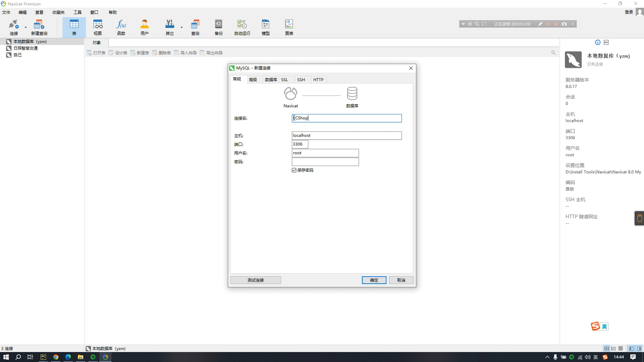Open the Help (帮助) menu
The width and height of the screenshot is (644, 362).
[x=113, y=12]
